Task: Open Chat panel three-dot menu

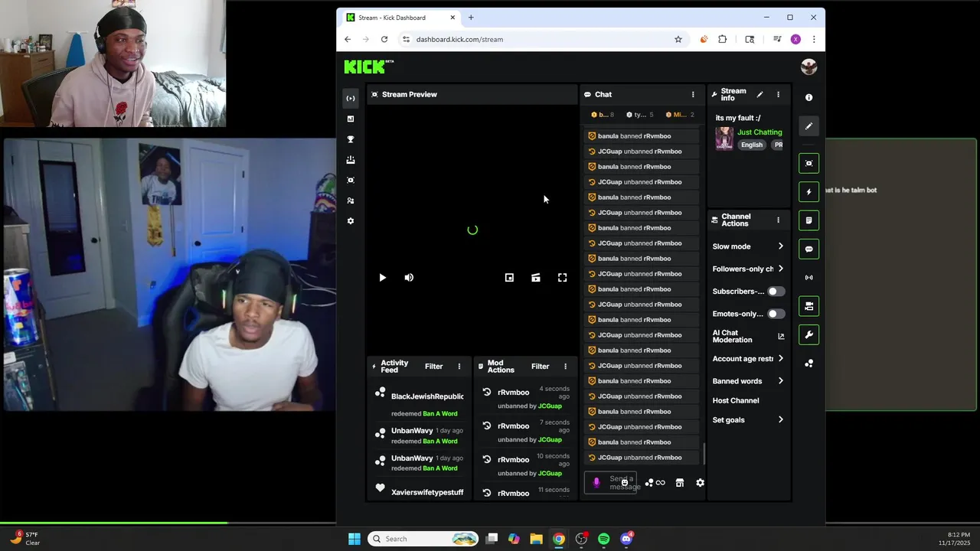Action: (693, 95)
